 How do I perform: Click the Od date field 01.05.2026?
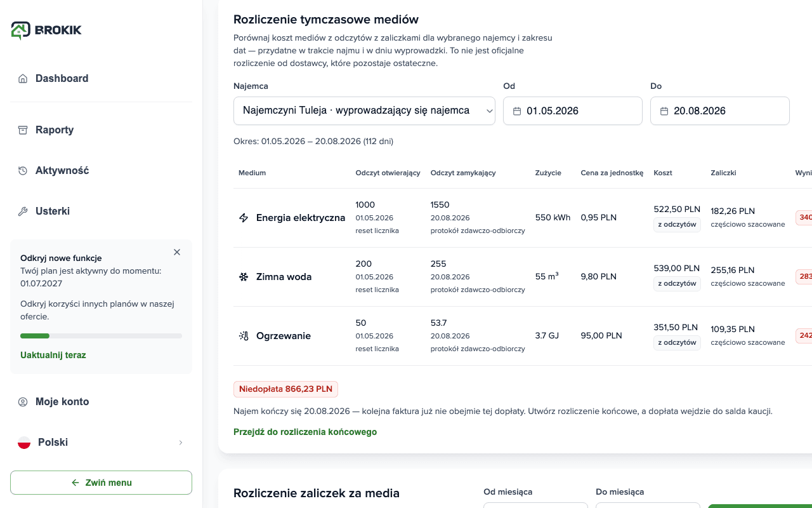pos(573,110)
